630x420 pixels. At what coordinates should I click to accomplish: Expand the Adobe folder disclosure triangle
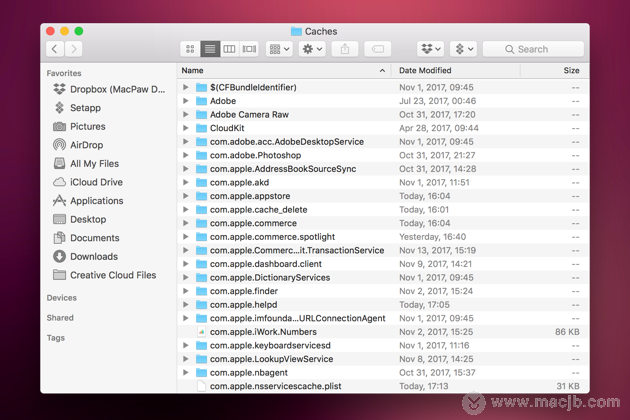pos(186,101)
